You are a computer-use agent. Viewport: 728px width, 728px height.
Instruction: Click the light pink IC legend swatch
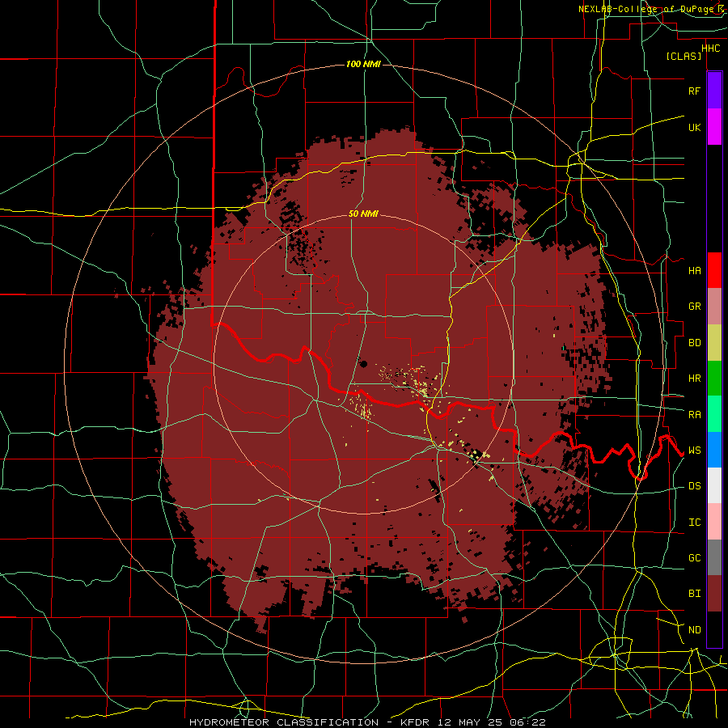[x=714, y=522]
